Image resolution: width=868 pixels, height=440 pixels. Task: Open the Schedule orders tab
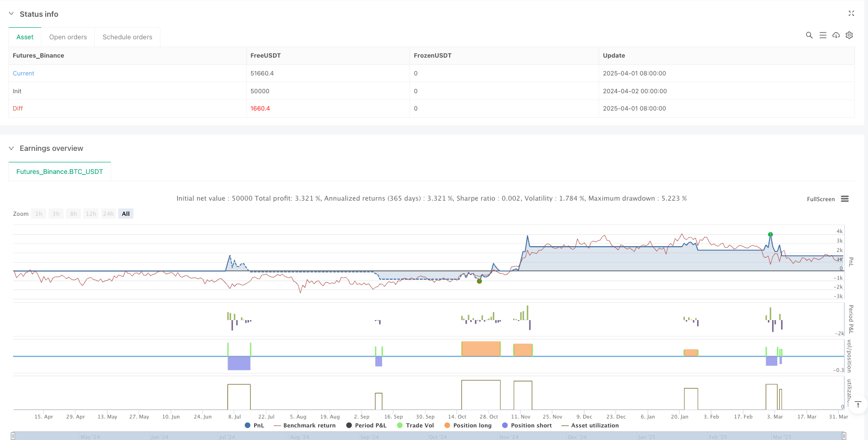(127, 37)
